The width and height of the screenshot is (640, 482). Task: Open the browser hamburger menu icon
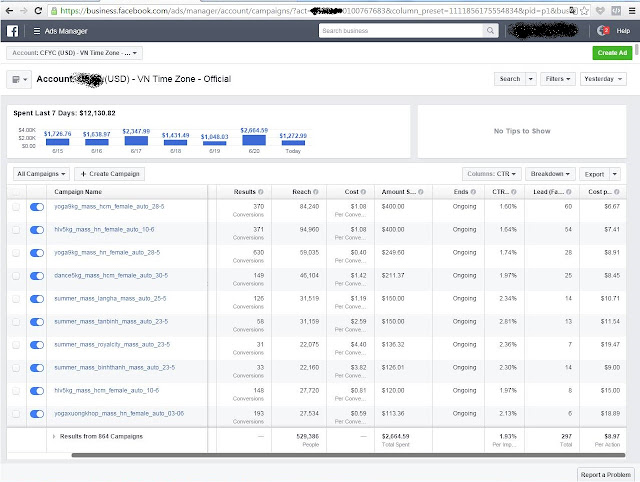coord(631,11)
